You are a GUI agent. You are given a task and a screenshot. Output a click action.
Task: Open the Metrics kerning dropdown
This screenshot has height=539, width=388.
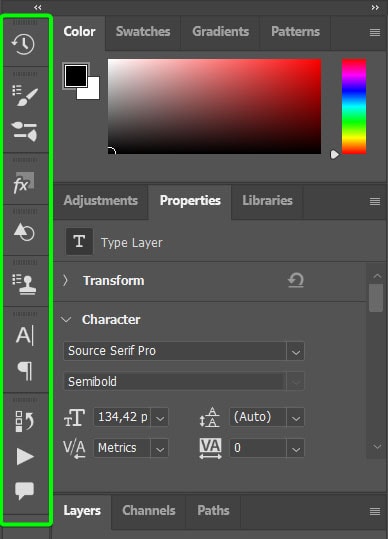pyautogui.click(x=160, y=448)
